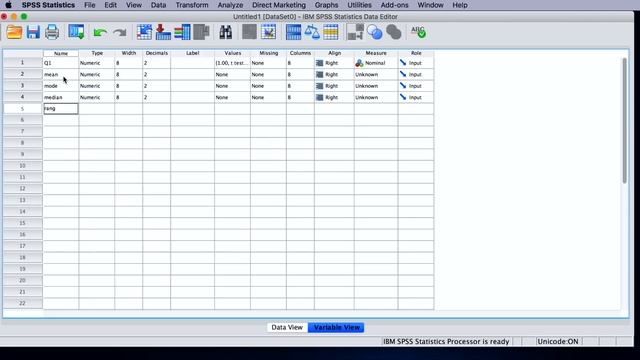Open the Direct Marketing menu
This screenshot has width=640, height=360.
[x=279, y=5]
